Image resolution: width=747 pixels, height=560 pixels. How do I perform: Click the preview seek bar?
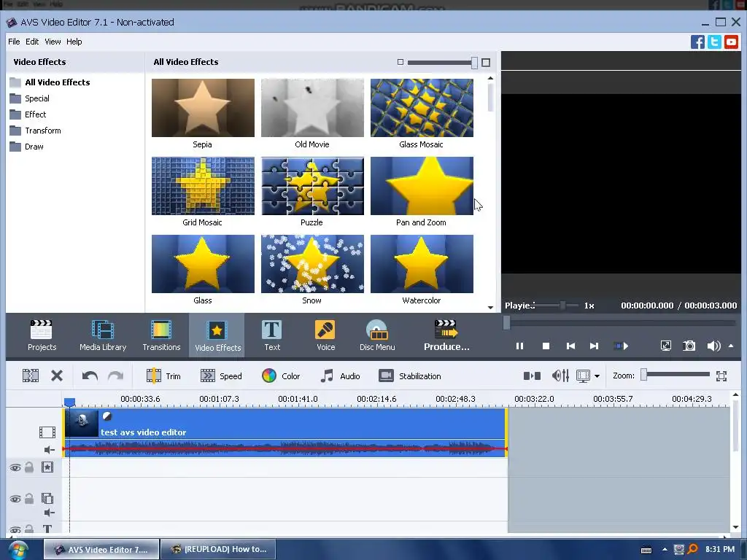622,323
